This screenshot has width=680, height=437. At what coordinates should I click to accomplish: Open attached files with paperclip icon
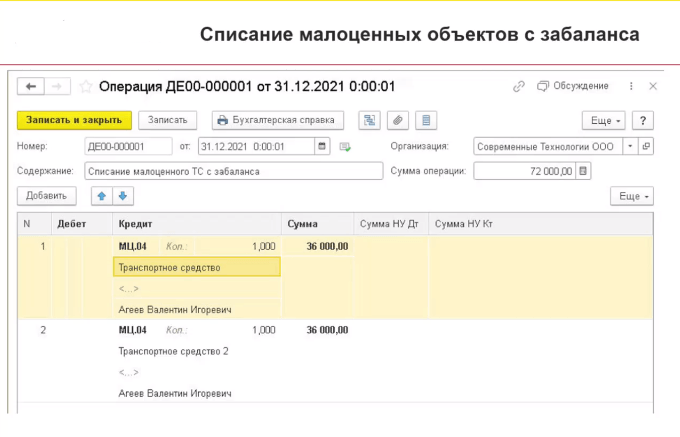point(398,120)
